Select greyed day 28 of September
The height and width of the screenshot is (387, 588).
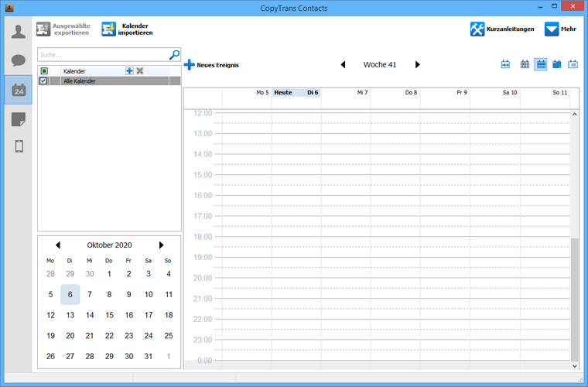[x=50, y=274]
